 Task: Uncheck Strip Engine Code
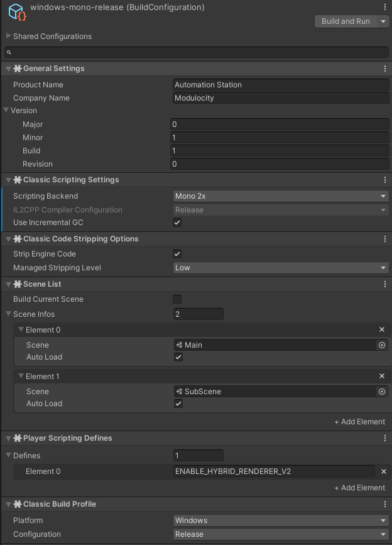pos(177,253)
